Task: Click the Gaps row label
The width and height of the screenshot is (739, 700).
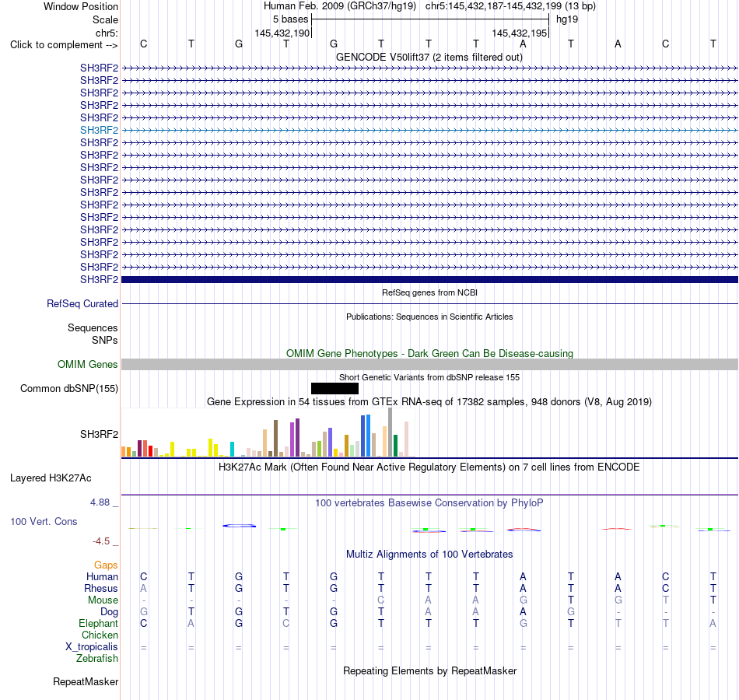Action: click(x=106, y=565)
